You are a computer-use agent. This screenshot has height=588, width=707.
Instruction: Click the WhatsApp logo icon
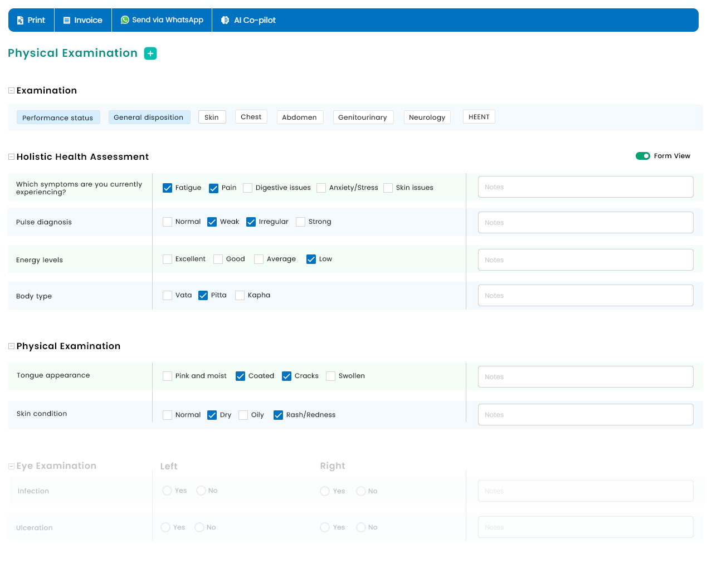click(125, 20)
